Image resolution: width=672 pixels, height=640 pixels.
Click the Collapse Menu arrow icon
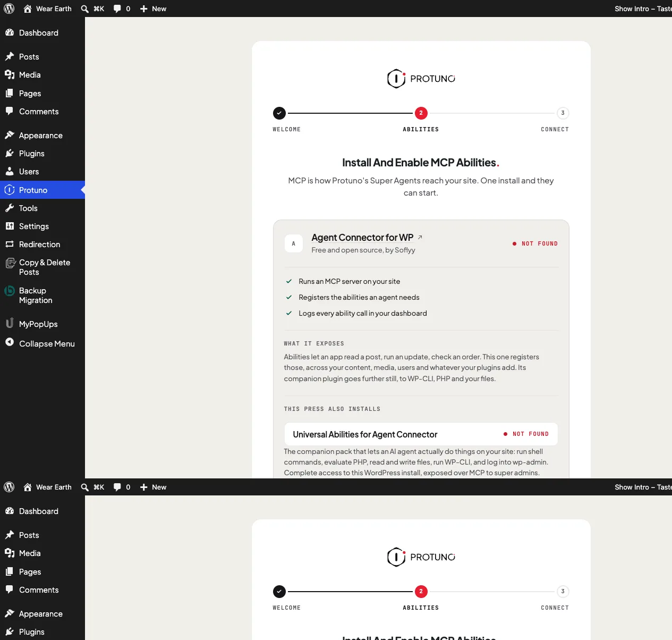(x=10, y=342)
